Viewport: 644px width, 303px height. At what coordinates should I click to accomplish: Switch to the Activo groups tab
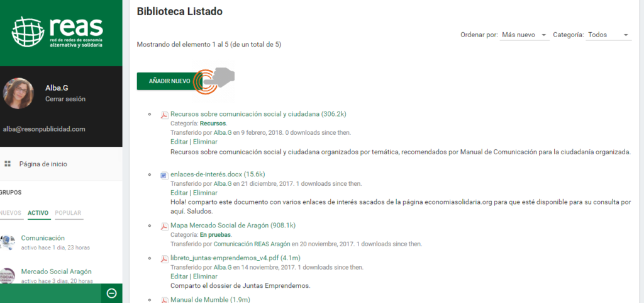coord(38,213)
